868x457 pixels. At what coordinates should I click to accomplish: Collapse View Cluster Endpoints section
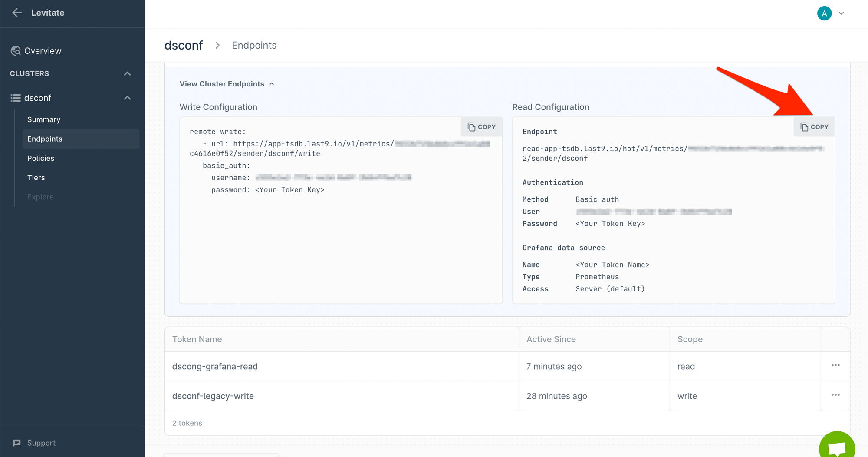click(x=227, y=84)
